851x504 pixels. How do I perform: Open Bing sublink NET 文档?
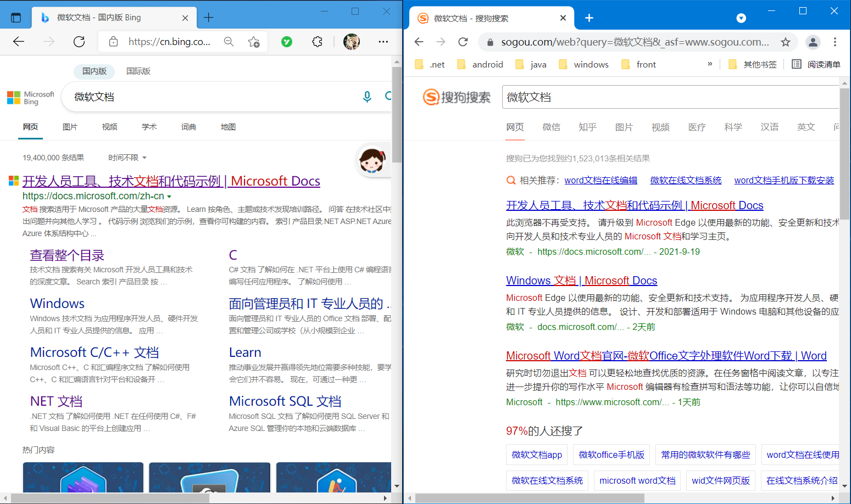coord(56,401)
